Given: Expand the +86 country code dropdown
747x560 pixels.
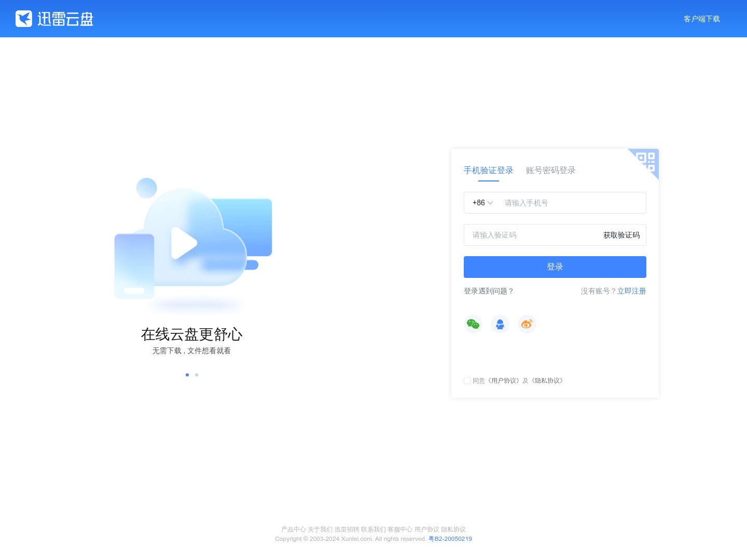Looking at the screenshot, I should pyautogui.click(x=482, y=203).
